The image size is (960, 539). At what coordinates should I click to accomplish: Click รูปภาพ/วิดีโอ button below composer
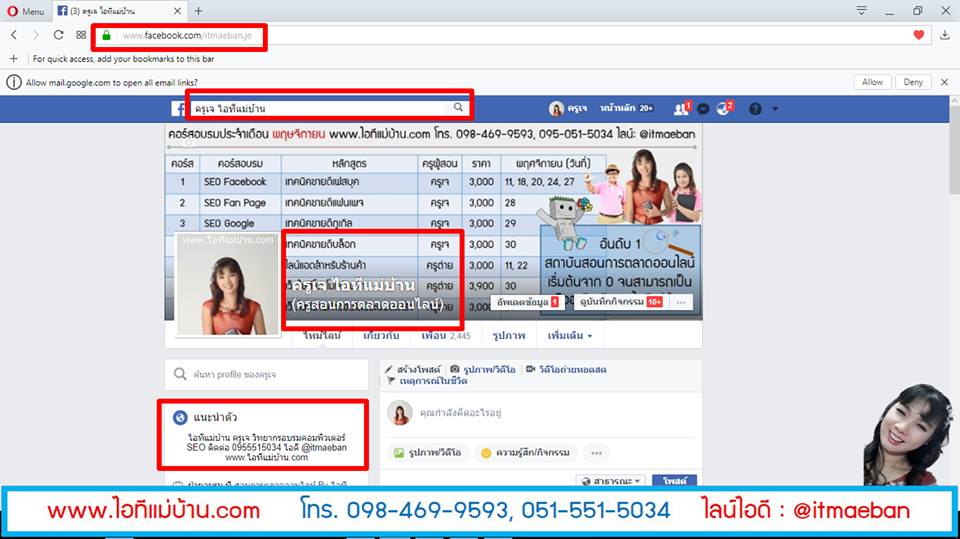point(427,453)
